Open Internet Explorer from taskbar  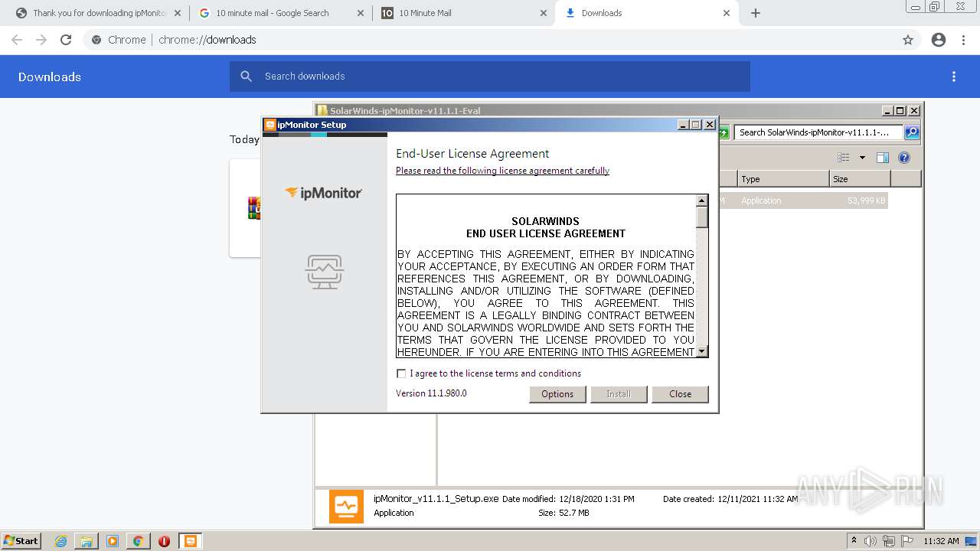click(x=61, y=541)
